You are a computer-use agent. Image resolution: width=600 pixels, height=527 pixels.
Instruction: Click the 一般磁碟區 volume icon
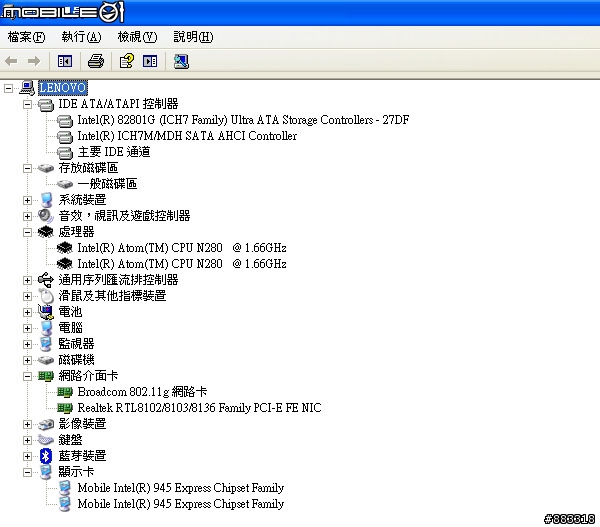(65, 184)
